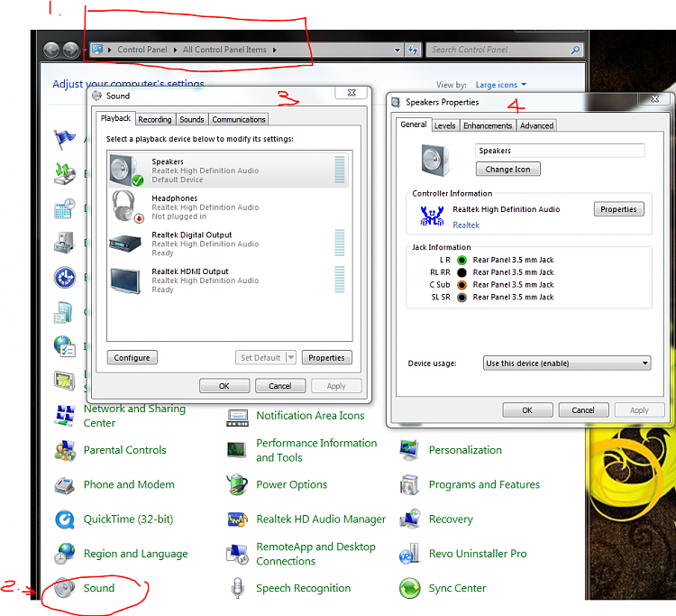
Task: Open the Communications tab
Action: 239,119
